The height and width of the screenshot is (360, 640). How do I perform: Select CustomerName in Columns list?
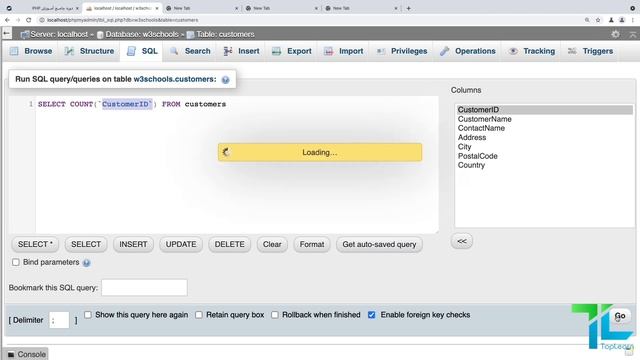click(544, 119)
